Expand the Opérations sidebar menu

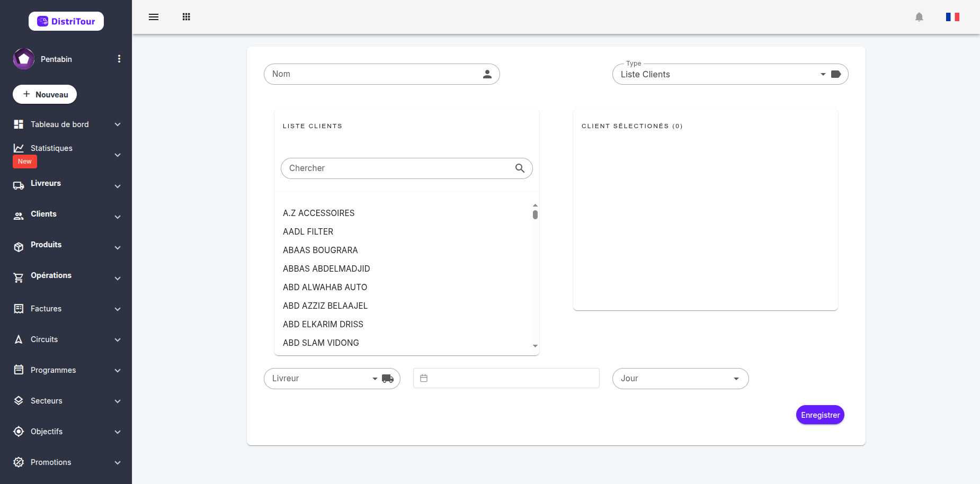pos(66,276)
